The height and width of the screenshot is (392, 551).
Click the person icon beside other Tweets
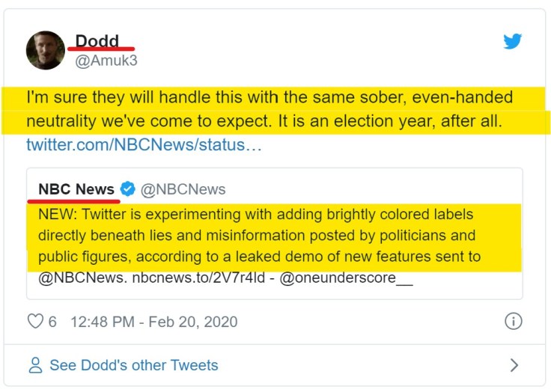pyautogui.click(x=35, y=366)
